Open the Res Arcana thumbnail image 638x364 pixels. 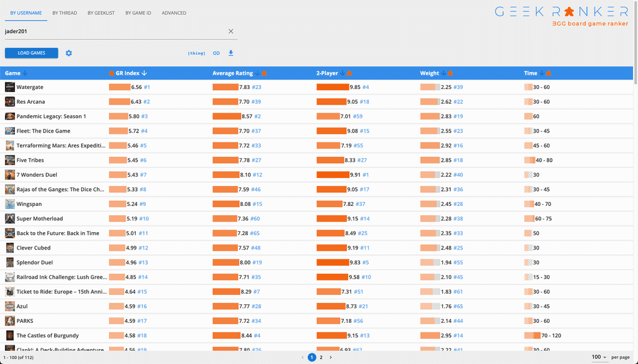(x=10, y=101)
